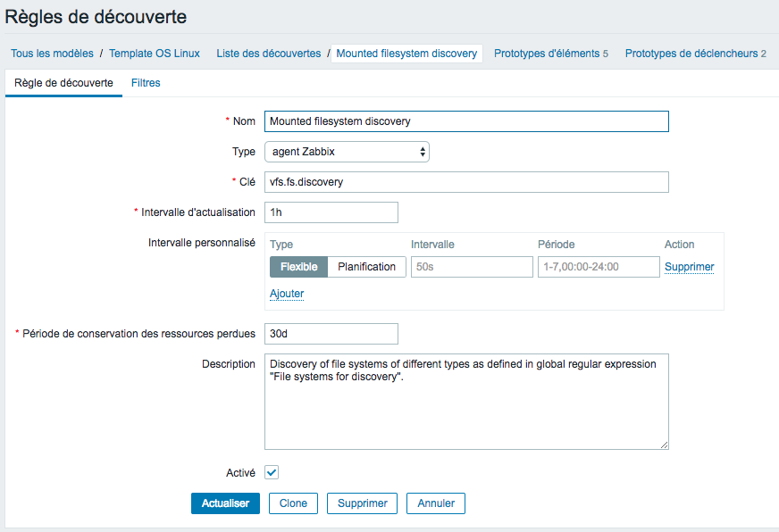Switch to the Règle de découverte tab
The image size is (779, 532).
(x=63, y=83)
